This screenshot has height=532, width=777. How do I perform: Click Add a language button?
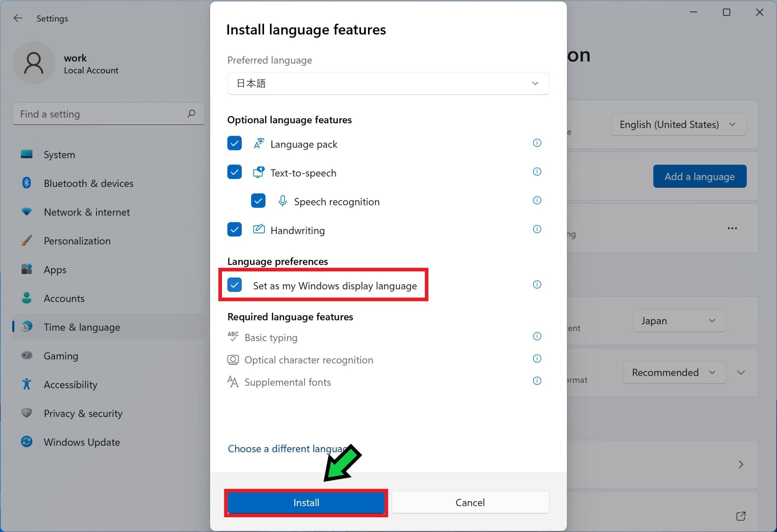700,176
